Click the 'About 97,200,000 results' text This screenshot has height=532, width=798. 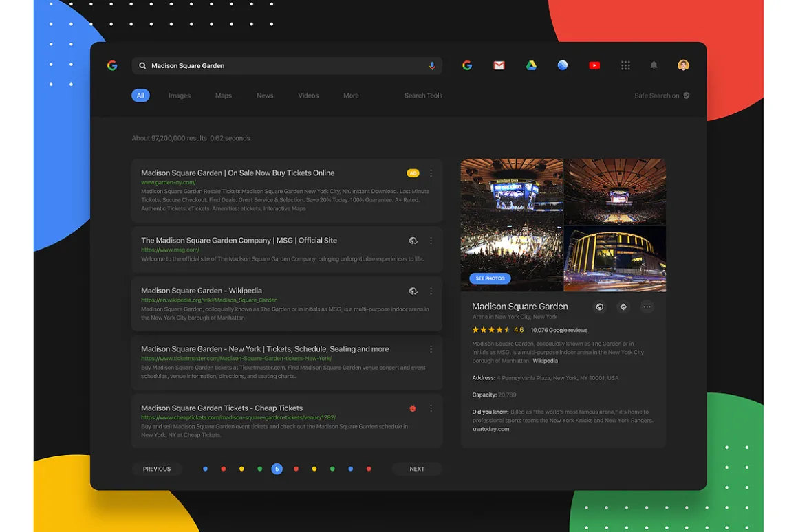coord(169,138)
